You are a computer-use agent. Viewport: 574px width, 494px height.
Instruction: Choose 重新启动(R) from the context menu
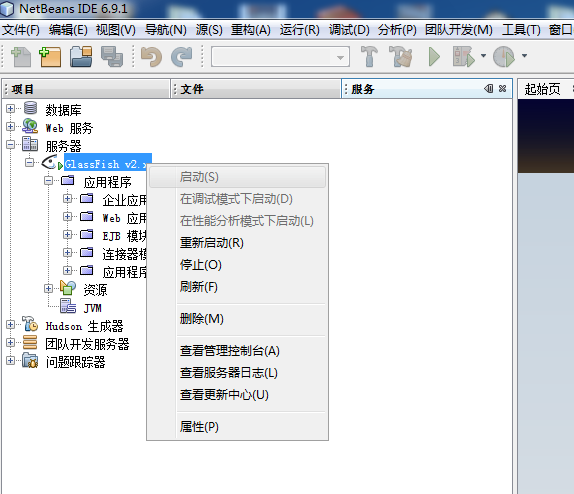(237, 243)
